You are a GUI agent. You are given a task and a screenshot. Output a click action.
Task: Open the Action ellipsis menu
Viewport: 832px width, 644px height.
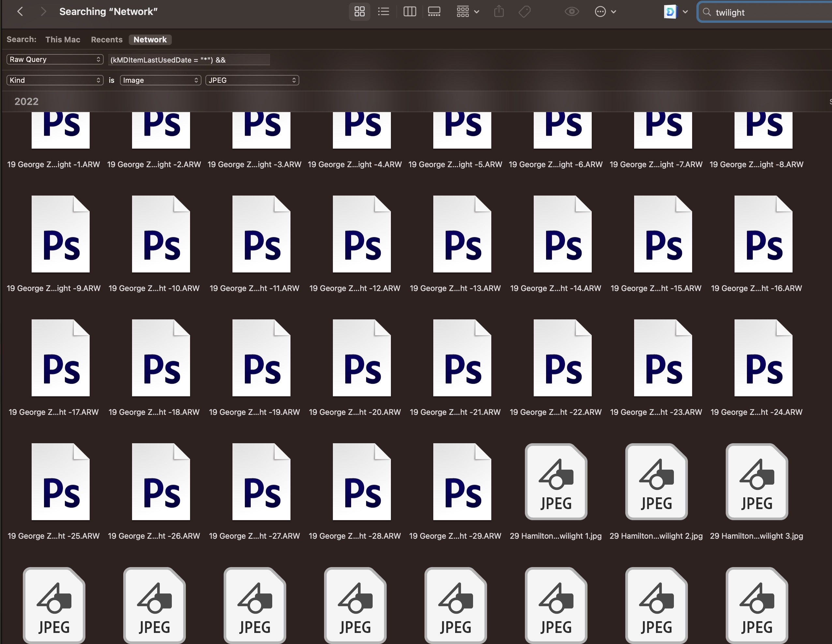click(x=605, y=12)
